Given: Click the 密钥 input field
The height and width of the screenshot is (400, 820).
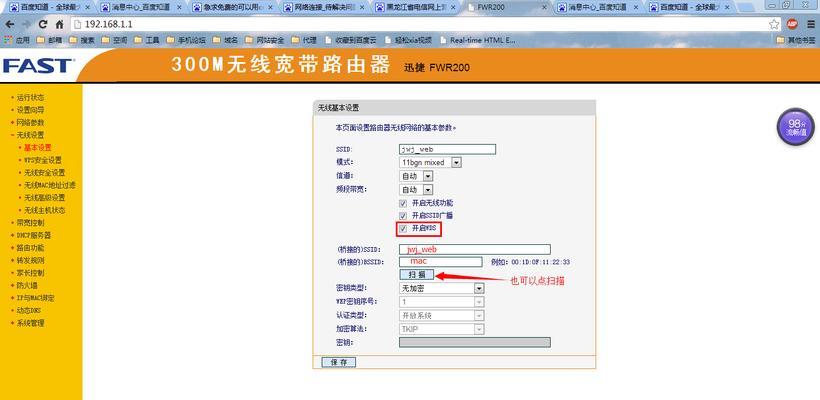Looking at the screenshot, I should 475,342.
